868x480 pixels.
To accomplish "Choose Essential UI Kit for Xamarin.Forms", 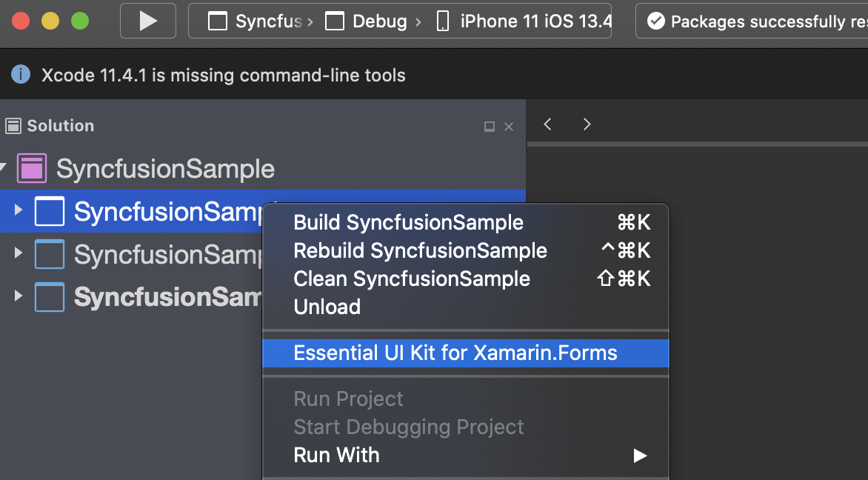I will pyautogui.click(x=455, y=353).
